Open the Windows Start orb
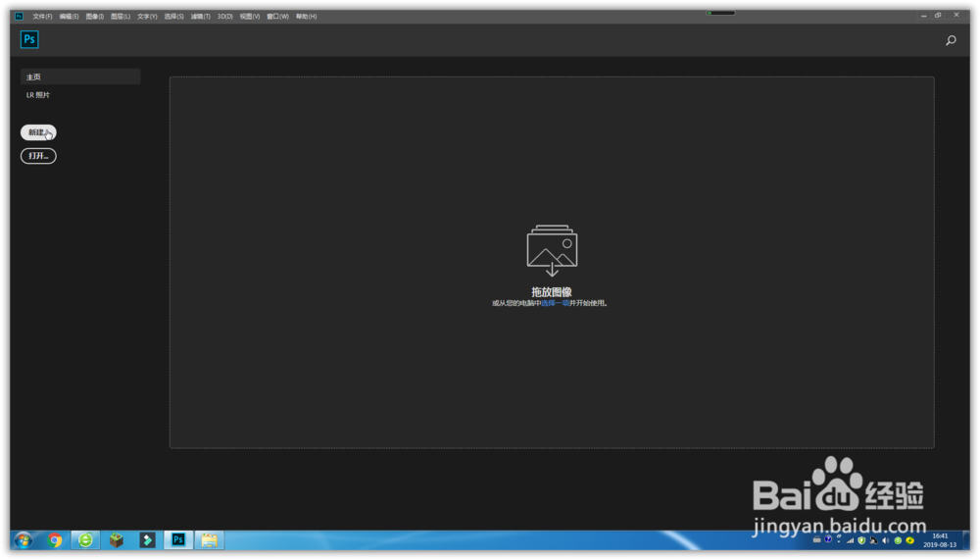Image resolution: width=980 pixels, height=560 pixels. [24, 539]
